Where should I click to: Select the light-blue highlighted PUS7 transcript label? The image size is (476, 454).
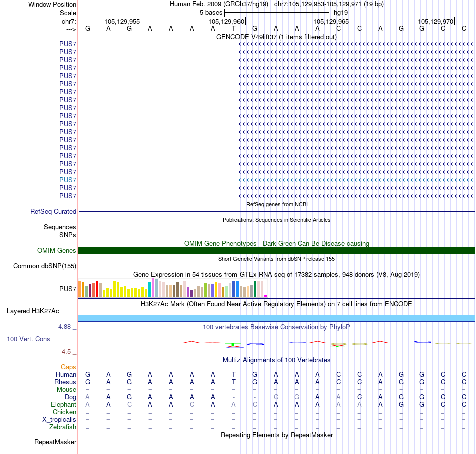pyautogui.click(x=68, y=180)
